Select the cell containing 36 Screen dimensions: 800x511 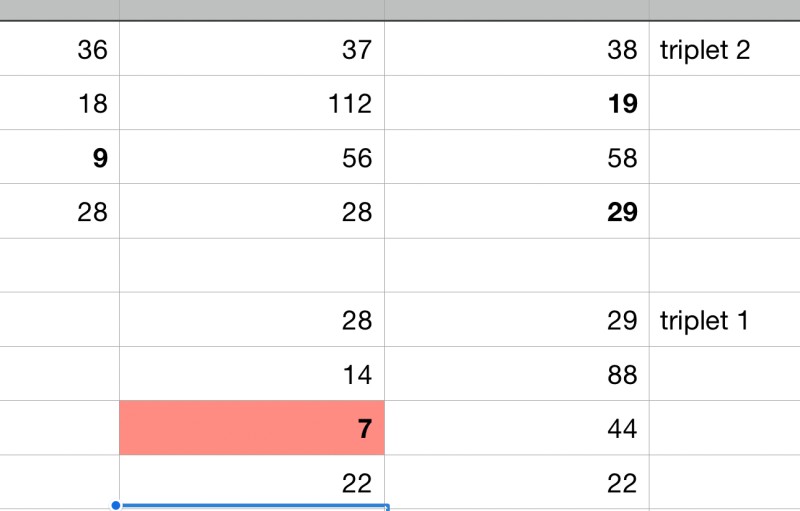coord(60,49)
